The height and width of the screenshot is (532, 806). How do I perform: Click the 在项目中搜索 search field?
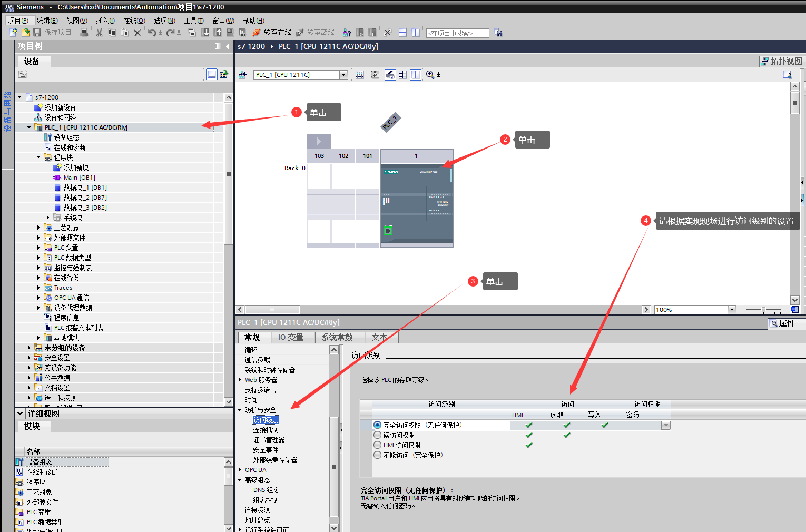457,33
